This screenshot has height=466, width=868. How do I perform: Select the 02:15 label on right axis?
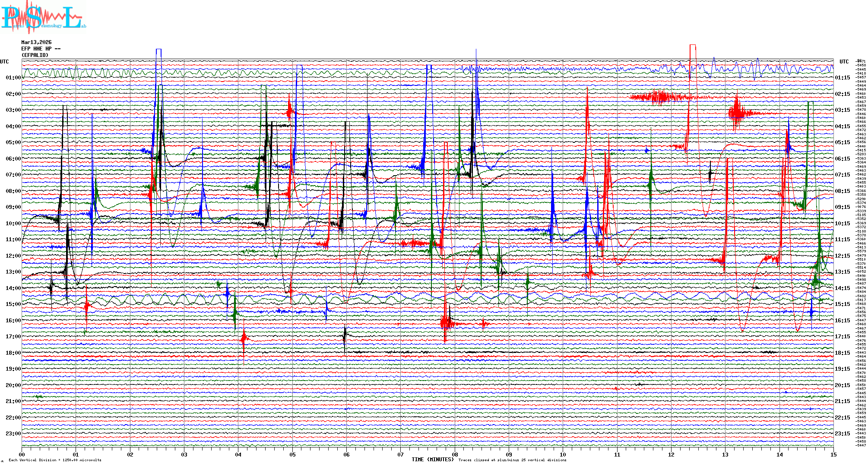coord(842,94)
